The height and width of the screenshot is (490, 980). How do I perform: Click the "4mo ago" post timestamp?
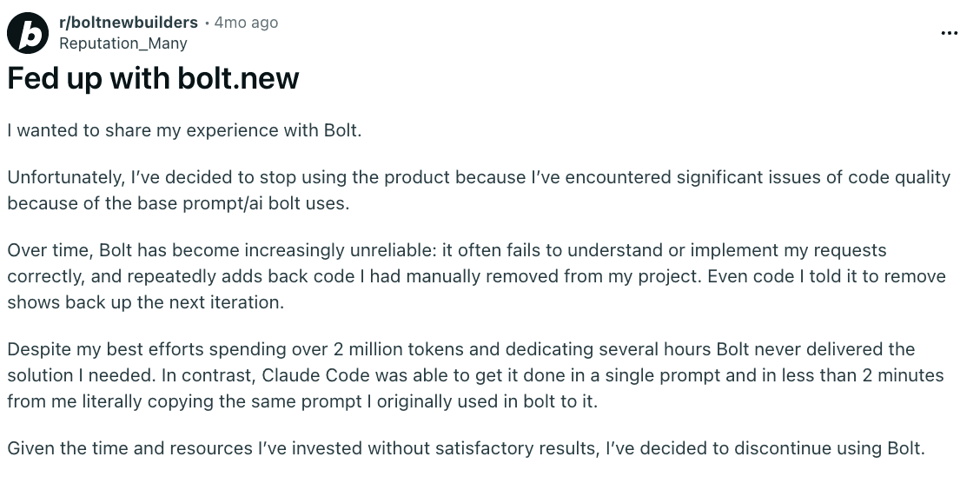click(246, 23)
